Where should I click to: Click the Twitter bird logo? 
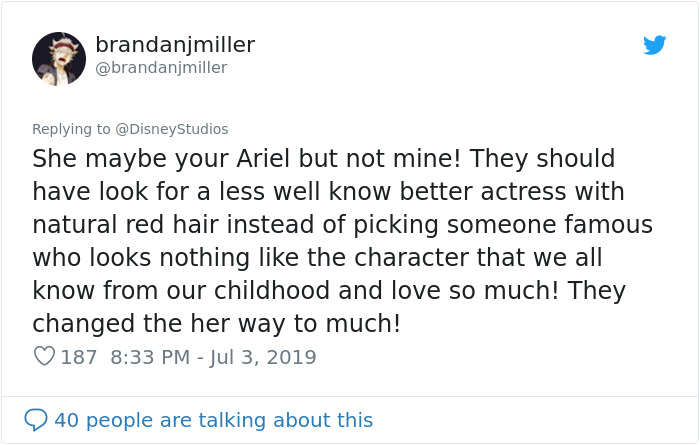(654, 45)
